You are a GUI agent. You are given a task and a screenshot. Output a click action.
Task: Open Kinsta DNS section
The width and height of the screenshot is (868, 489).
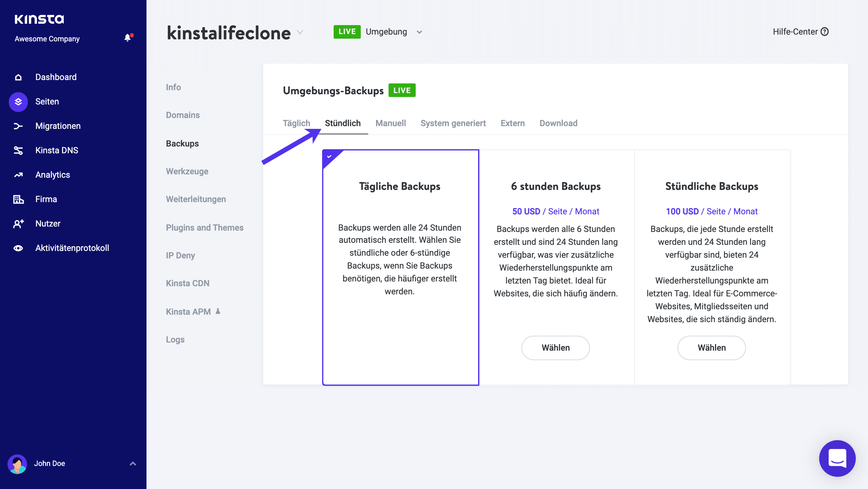pyautogui.click(x=57, y=151)
